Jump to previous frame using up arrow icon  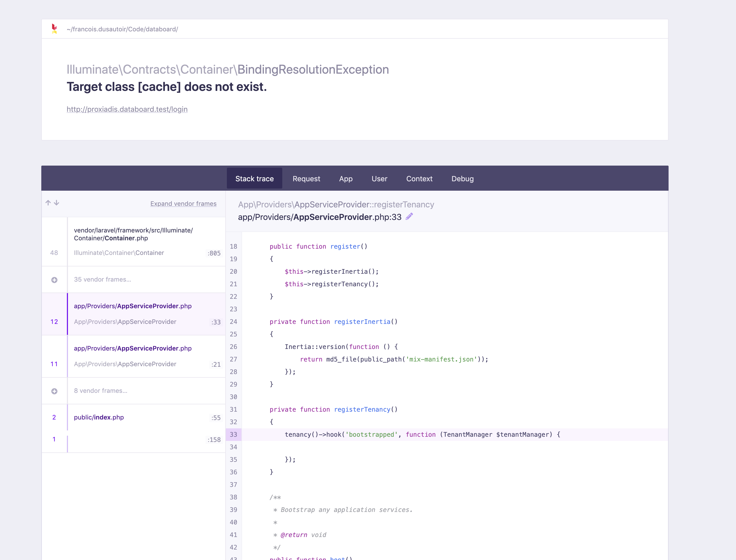click(48, 203)
